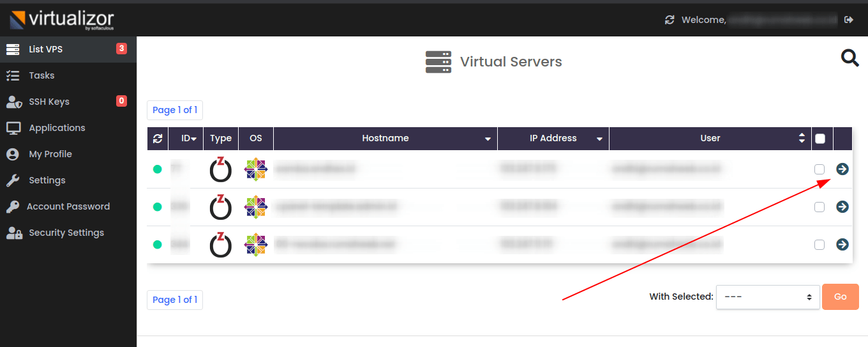Open the Settings menu item
This screenshot has width=868, height=347.
[x=68, y=180]
